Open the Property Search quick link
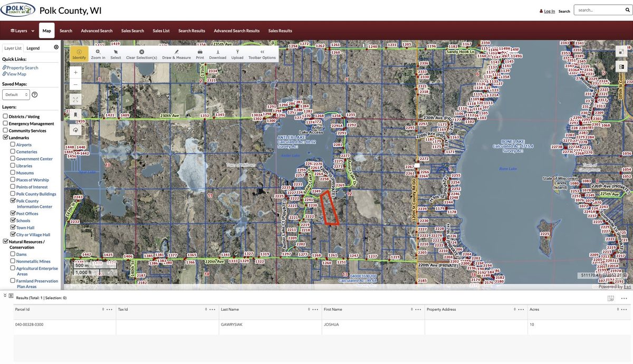The height and width of the screenshot is (364, 633). click(x=21, y=68)
